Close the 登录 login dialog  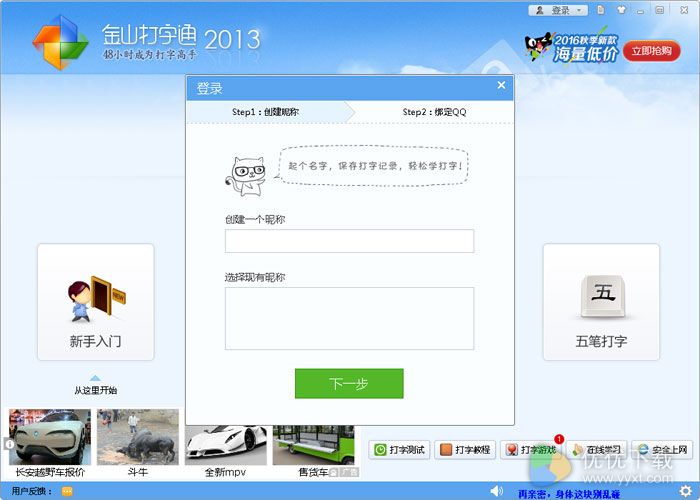[501, 85]
